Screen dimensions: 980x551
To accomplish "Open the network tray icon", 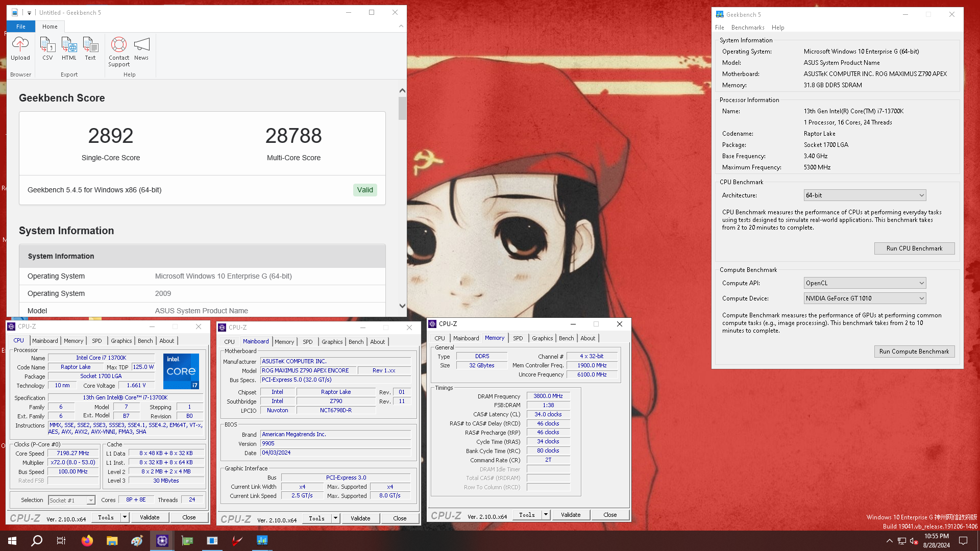I will pos(902,541).
